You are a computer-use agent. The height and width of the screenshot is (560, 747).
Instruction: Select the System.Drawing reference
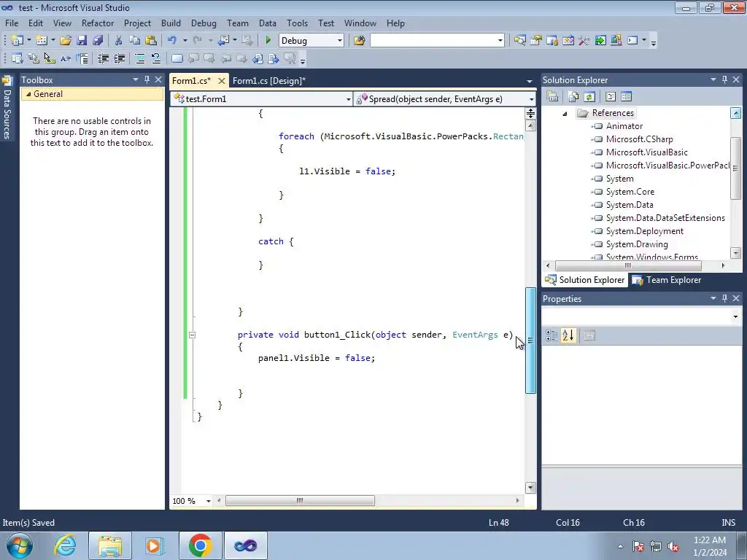tap(636, 244)
